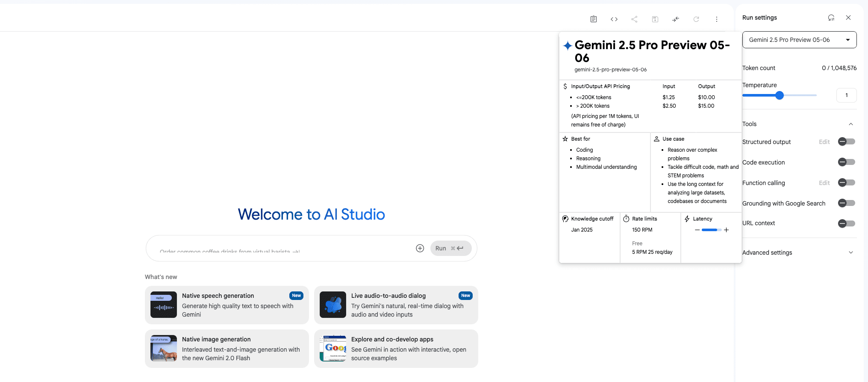Click the compare mode arrows icon
Viewport: 868px width, 382px height.
[x=676, y=19]
